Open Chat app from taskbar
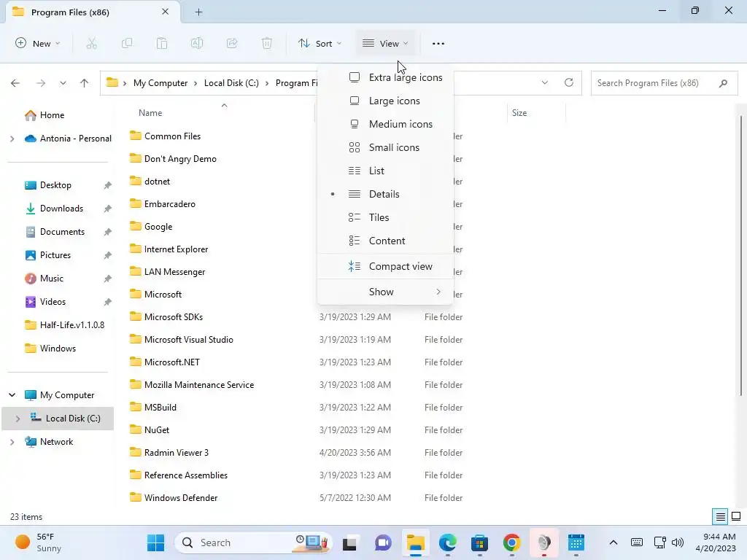 tap(382, 542)
